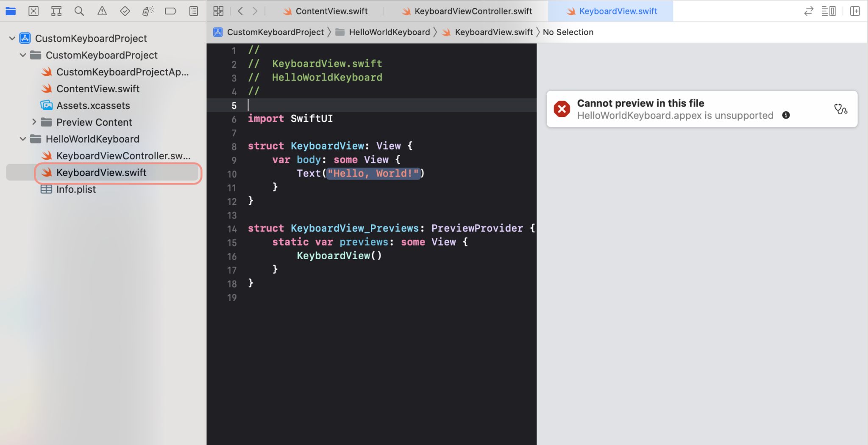Viewport: 868px width, 445px height.
Task: Click the Add Editor split icon
Action: click(855, 11)
